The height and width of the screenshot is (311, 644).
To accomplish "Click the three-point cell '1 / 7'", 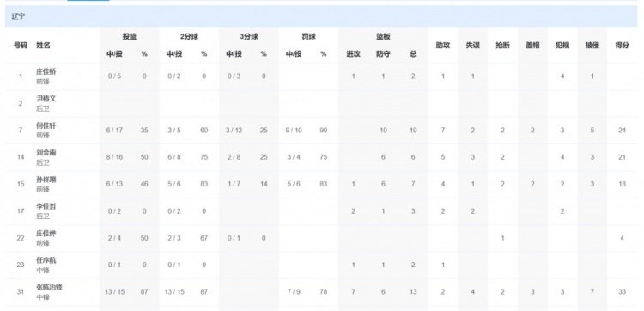I will click(x=234, y=184).
